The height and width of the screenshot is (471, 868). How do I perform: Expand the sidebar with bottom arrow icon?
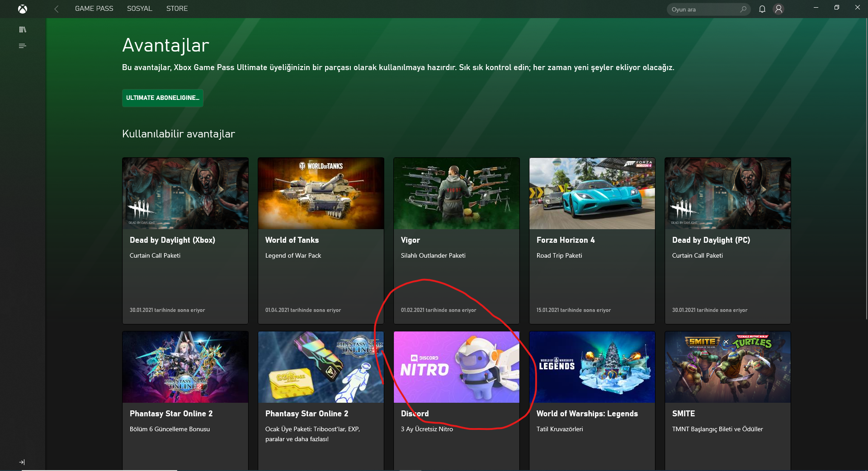click(x=22, y=462)
